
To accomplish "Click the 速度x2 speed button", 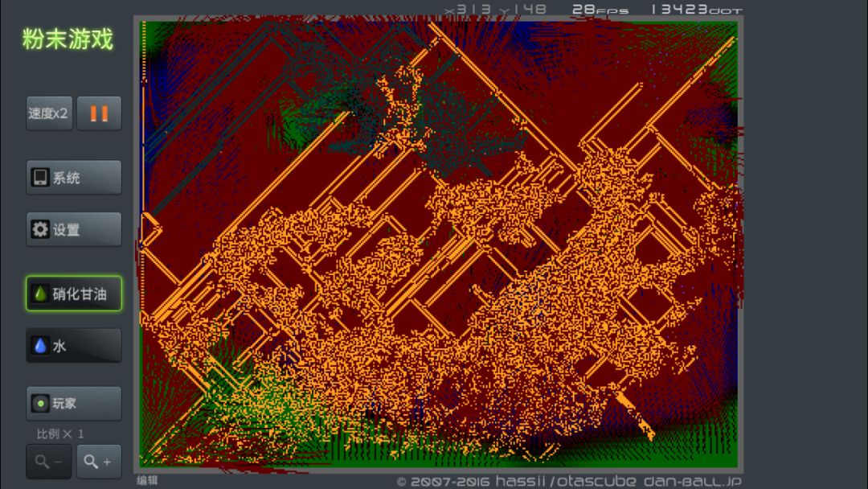I will pos(49,113).
